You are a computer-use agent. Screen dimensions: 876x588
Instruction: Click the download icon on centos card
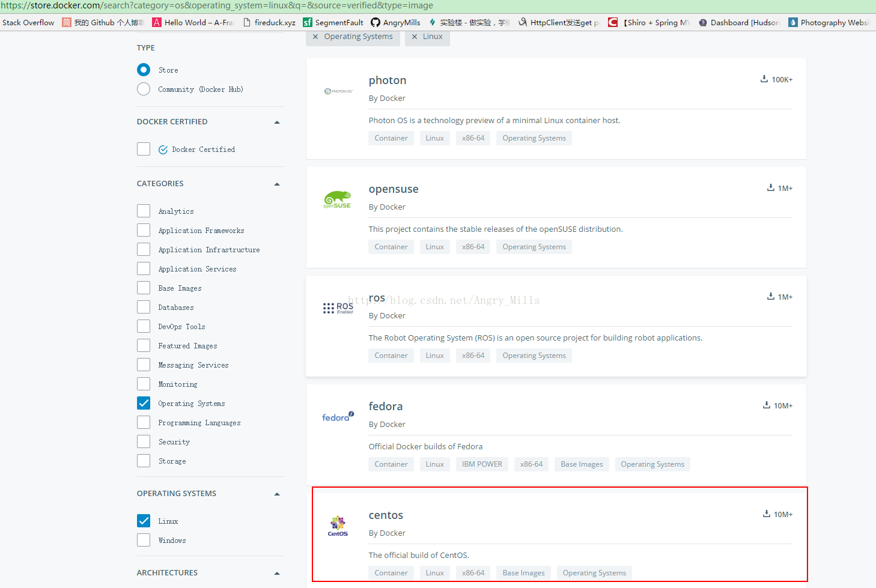(767, 514)
